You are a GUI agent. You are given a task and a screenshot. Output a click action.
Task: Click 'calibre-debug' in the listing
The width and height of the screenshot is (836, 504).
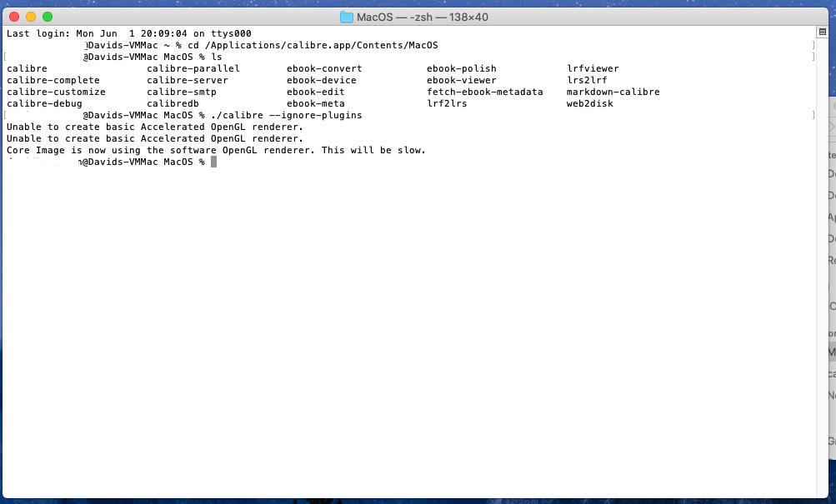tap(44, 104)
